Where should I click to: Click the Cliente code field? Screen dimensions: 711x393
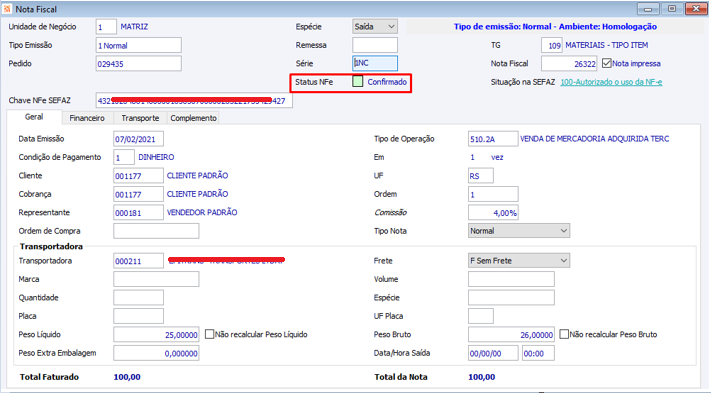click(138, 175)
